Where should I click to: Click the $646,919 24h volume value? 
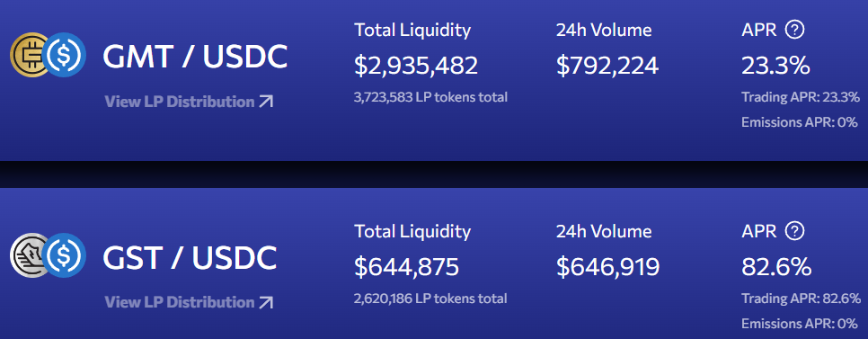click(607, 266)
